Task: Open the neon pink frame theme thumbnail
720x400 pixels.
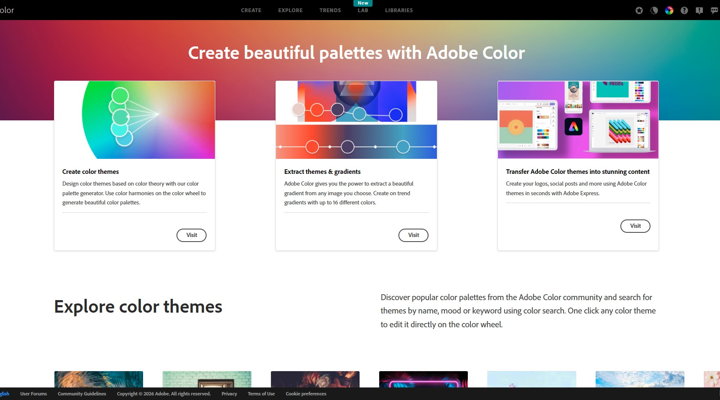Action: coord(424,379)
